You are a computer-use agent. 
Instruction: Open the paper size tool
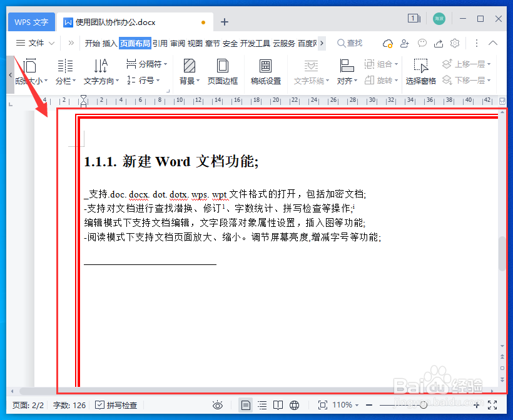31,72
